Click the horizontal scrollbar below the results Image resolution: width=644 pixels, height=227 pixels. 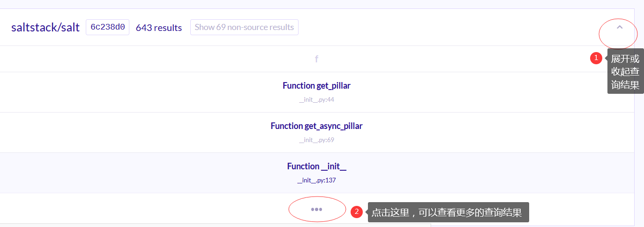[216, 225]
